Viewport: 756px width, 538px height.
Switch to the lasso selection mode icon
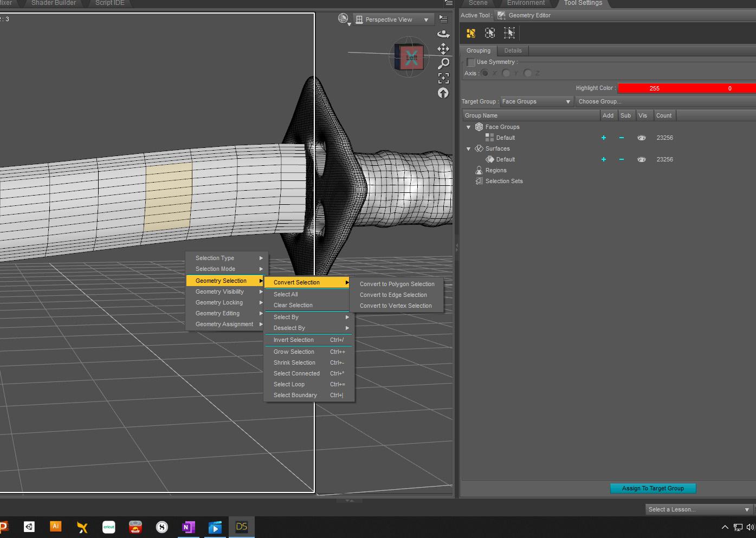[509, 33]
